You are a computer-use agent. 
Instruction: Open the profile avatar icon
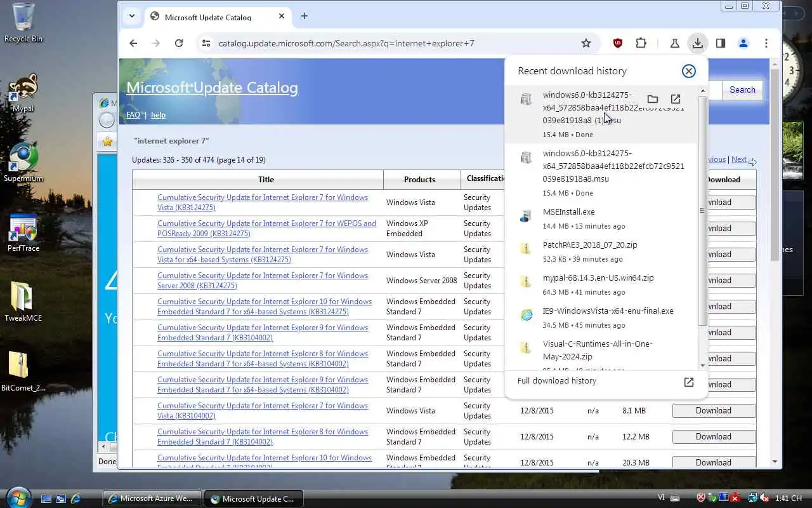click(743, 43)
